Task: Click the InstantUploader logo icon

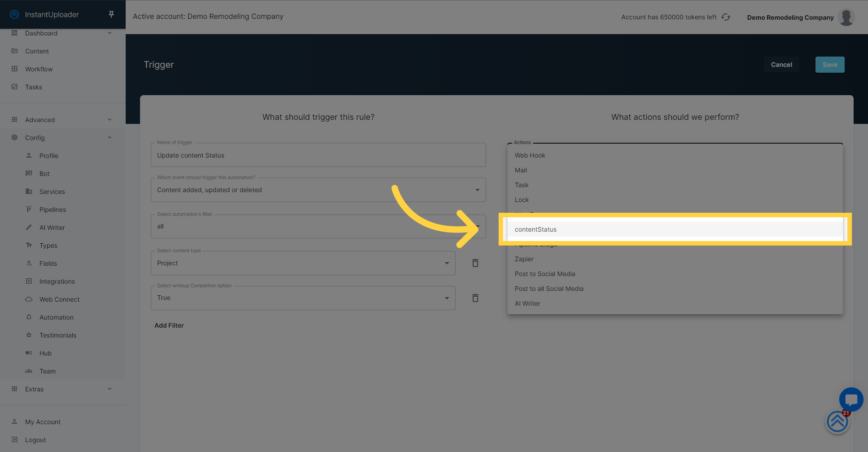Action: pyautogui.click(x=14, y=14)
